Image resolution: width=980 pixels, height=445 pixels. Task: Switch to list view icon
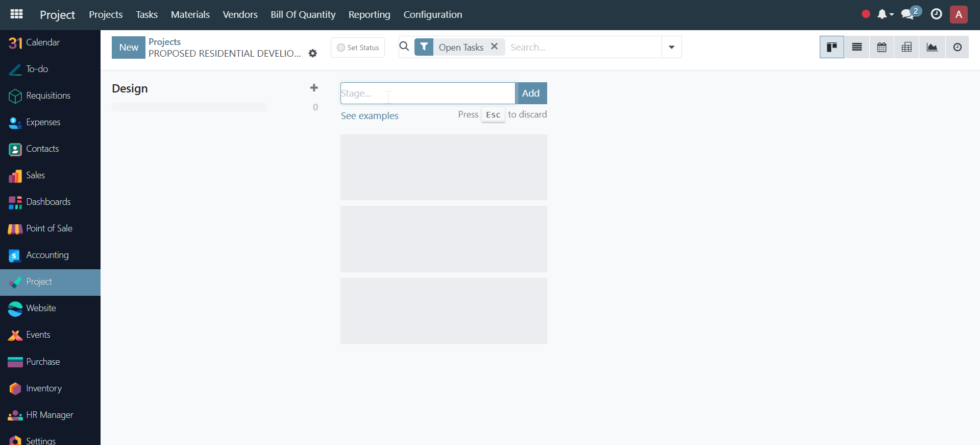[856, 47]
